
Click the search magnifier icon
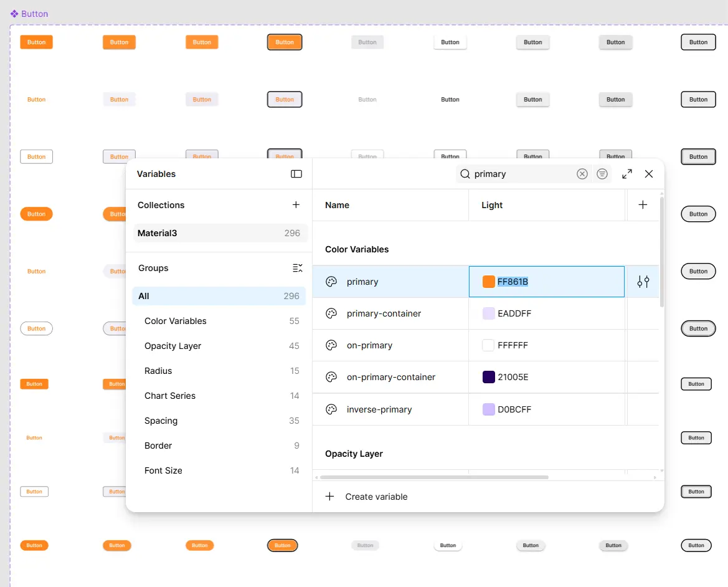click(465, 174)
